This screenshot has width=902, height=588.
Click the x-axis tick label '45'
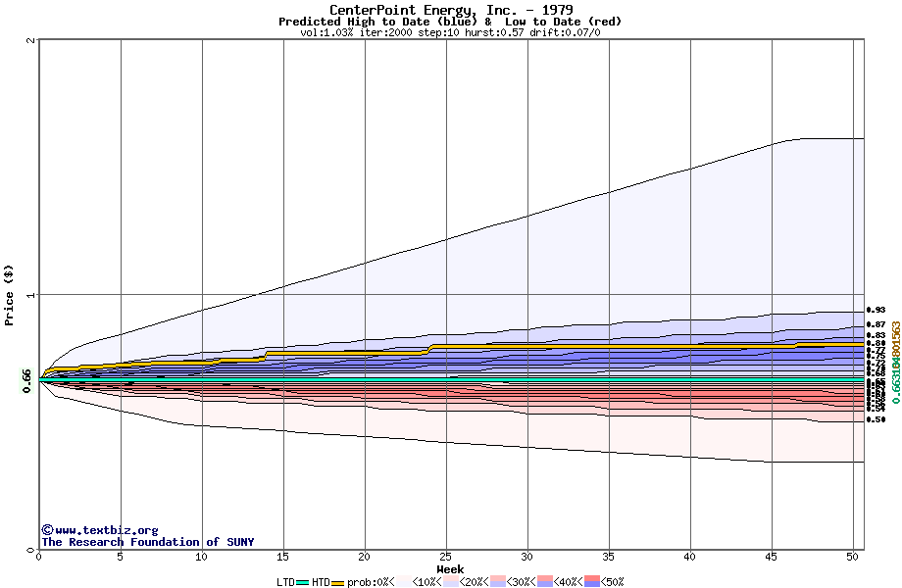[771, 557]
